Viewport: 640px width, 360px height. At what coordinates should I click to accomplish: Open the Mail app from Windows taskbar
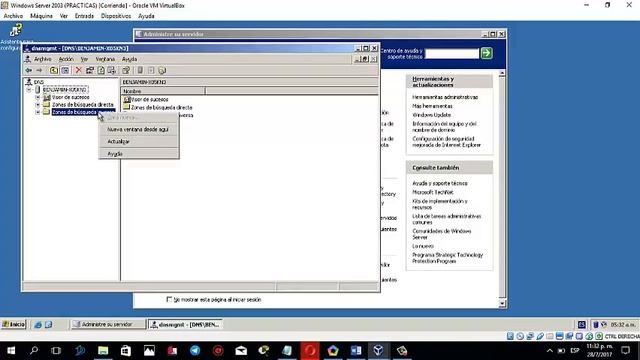click(241, 350)
